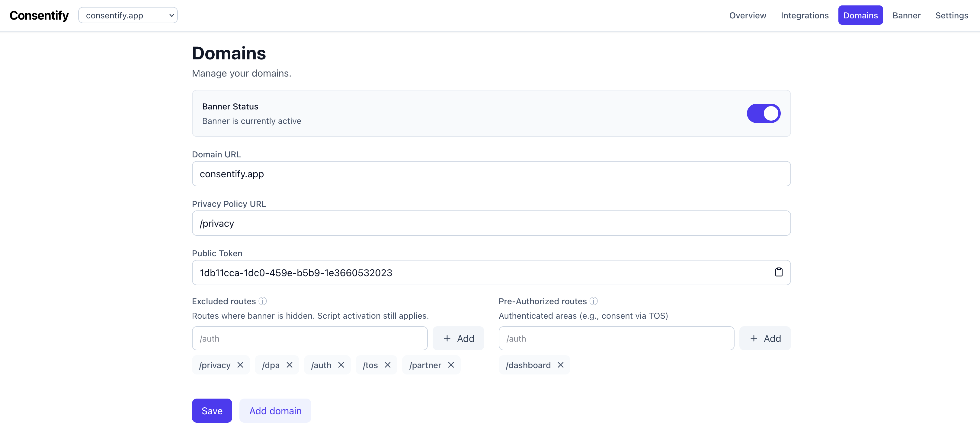
Task: Remove the /dpa excluded route
Action: [x=290, y=365]
